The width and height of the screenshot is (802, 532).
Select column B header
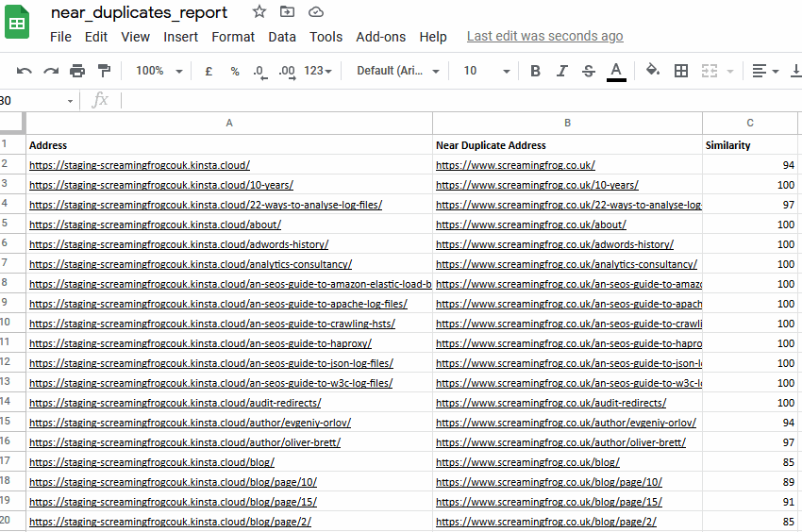[567, 123]
